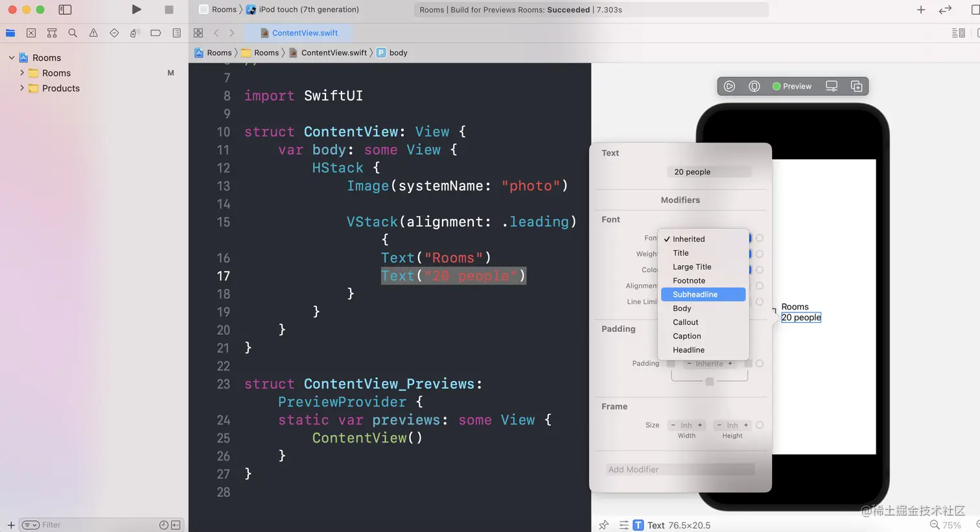Go forward in editor history
This screenshot has width=980, height=532.
[x=231, y=33]
